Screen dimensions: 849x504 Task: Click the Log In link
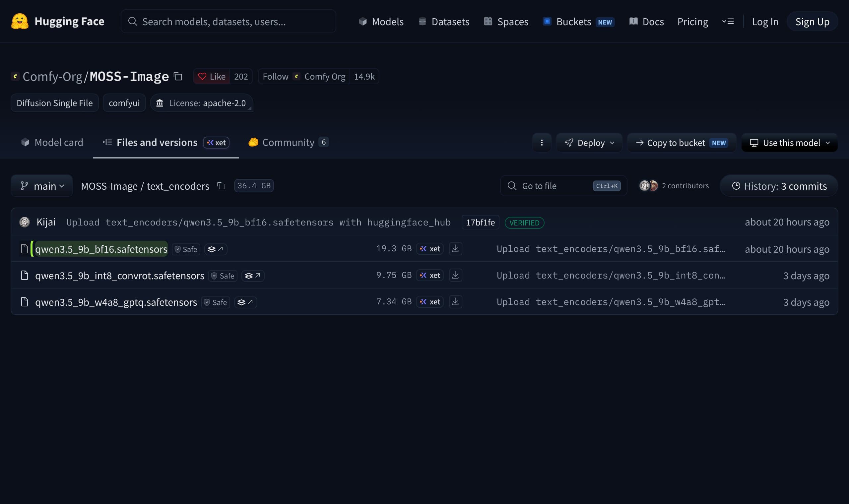(x=765, y=22)
